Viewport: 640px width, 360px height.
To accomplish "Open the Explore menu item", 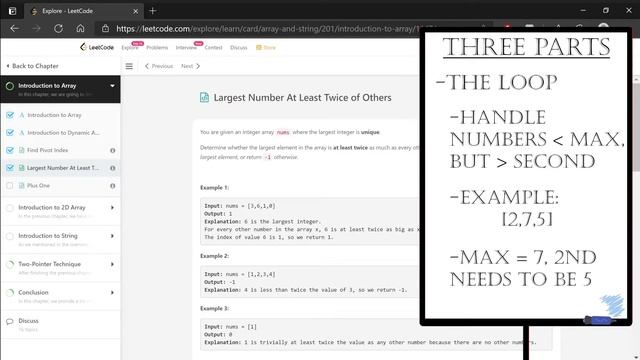I will (x=130, y=48).
